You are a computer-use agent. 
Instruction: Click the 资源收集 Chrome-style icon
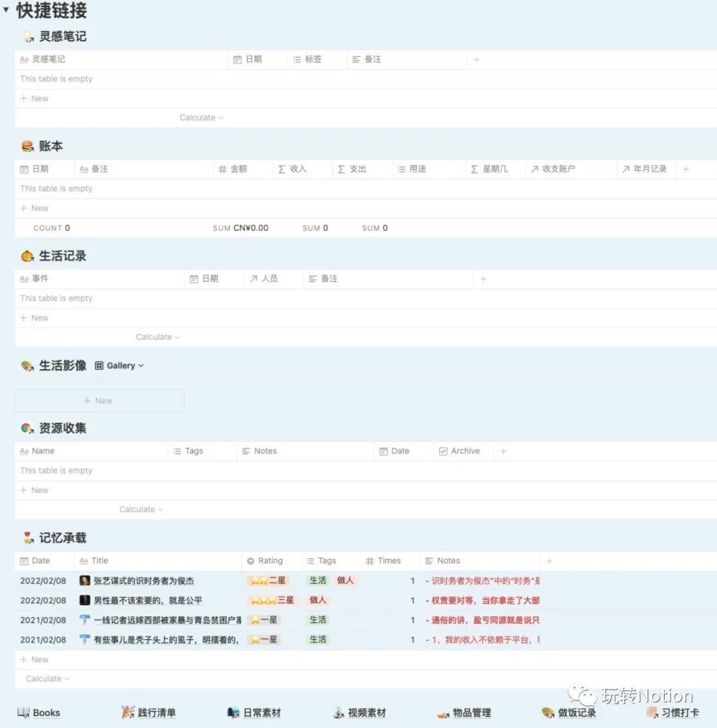27,428
